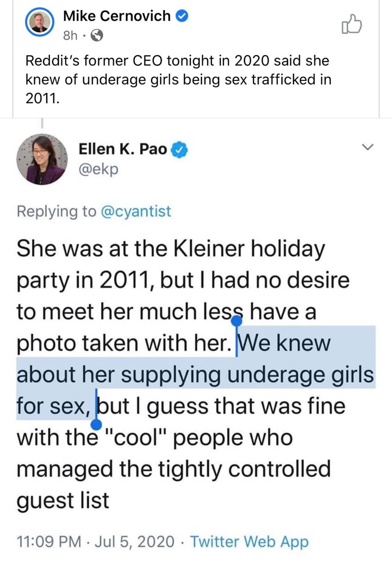This screenshot has width=392, height=561.
Task: Open Mike Cernovich's profile picture
Action: point(40,22)
